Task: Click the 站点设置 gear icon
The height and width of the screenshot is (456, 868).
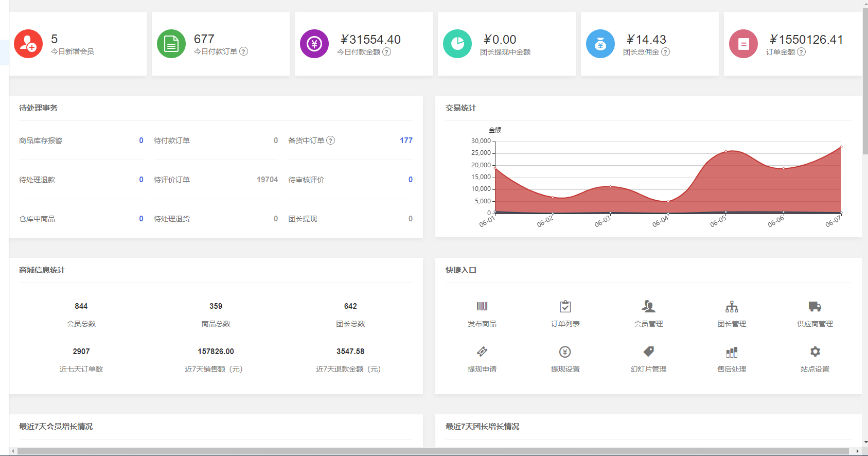Action: point(815,352)
